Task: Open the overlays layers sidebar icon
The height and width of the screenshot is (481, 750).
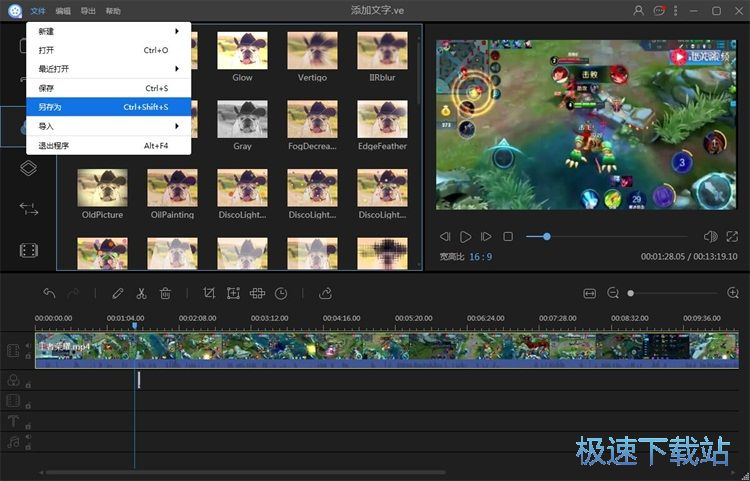Action: (28, 168)
